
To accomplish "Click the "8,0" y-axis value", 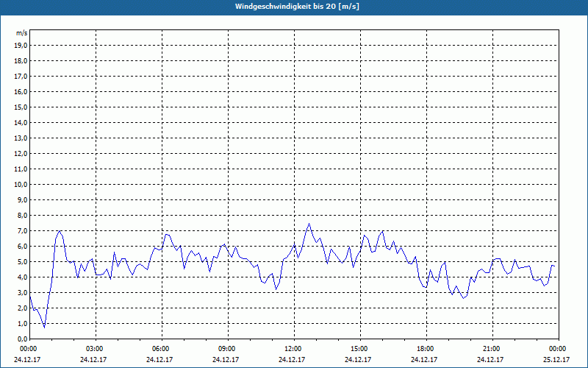I will pos(23,216).
